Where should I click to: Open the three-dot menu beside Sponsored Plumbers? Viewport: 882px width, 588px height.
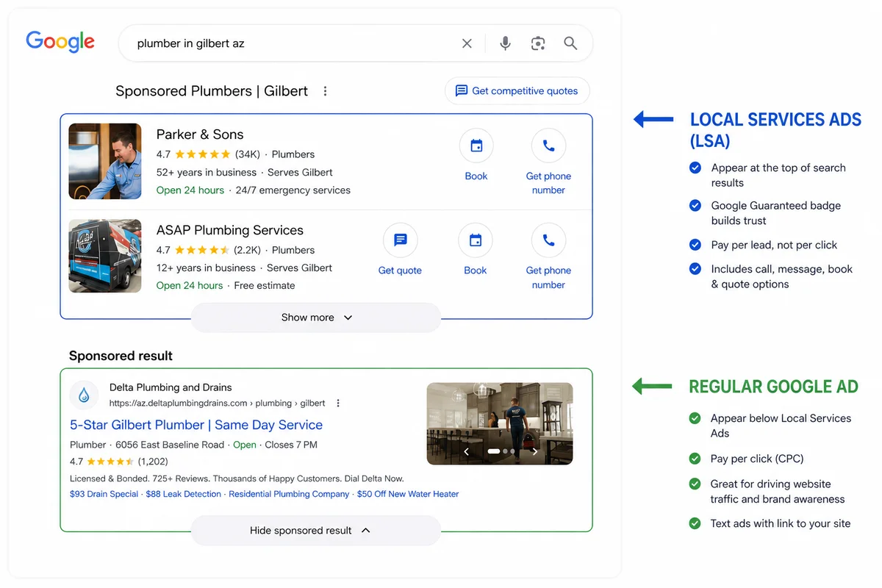click(325, 91)
